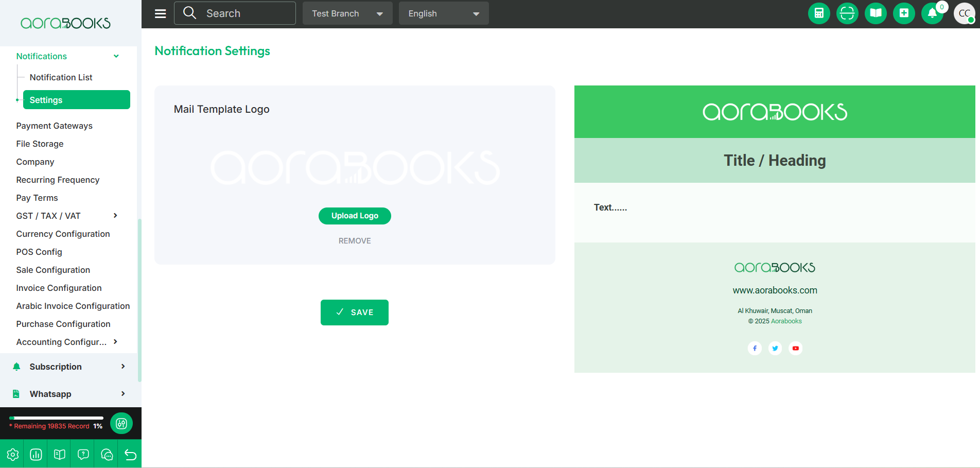Click the remaining records progress bar

click(56, 418)
